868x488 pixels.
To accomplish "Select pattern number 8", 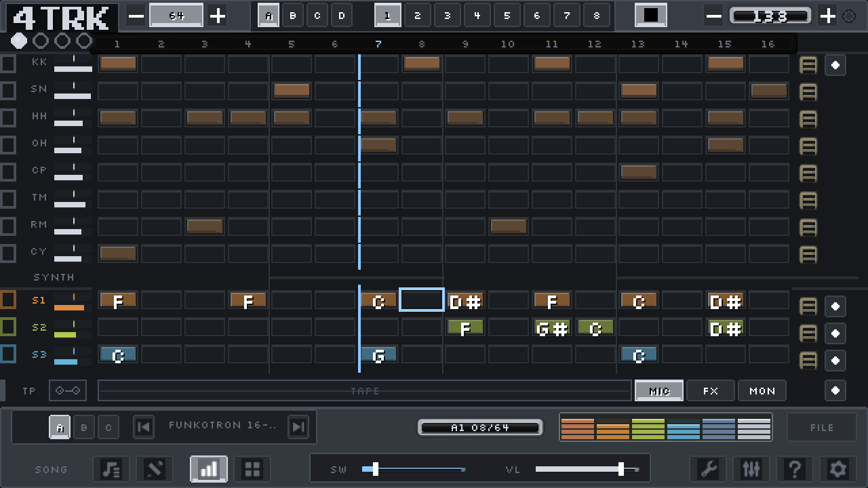I will point(597,16).
